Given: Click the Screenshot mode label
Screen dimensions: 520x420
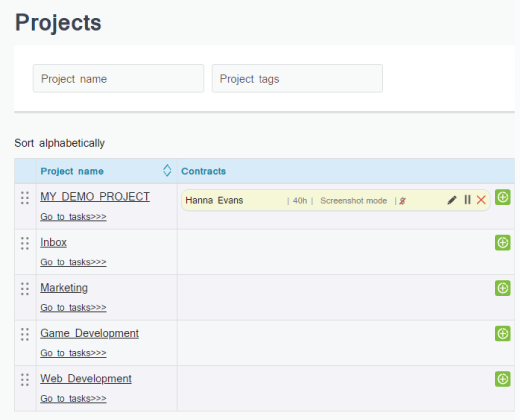Looking at the screenshot, I should pos(353,201).
